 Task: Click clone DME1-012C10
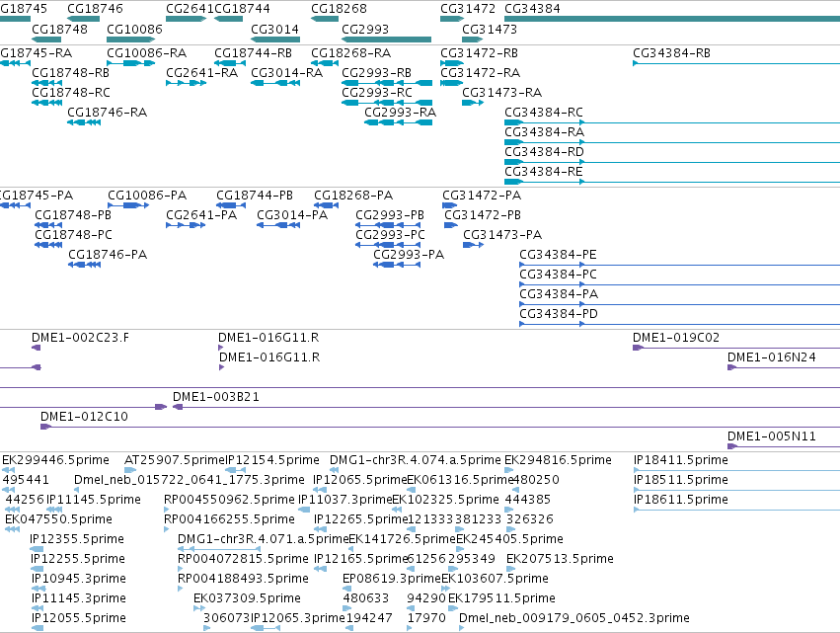440,428
